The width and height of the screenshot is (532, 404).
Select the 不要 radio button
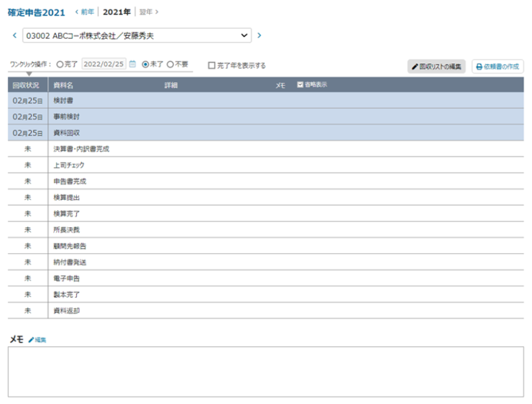(170, 64)
